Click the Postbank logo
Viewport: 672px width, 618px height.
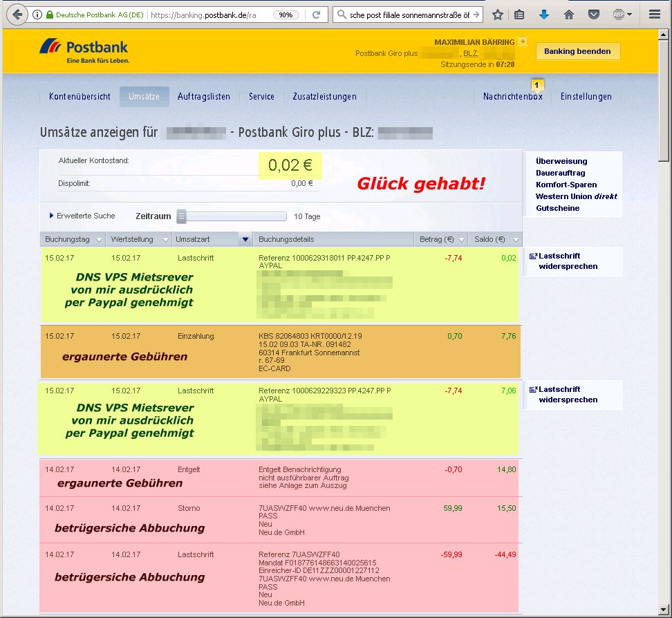[x=84, y=51]
